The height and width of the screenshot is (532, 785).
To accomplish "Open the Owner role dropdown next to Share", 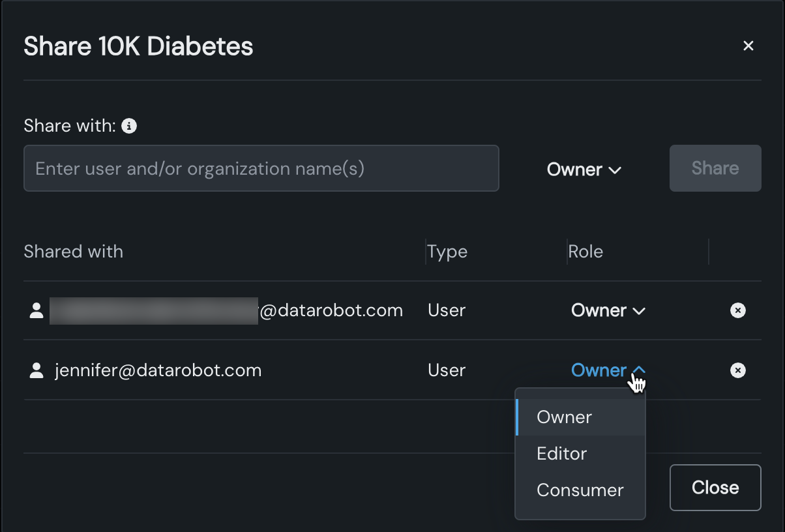I will 584,170.
